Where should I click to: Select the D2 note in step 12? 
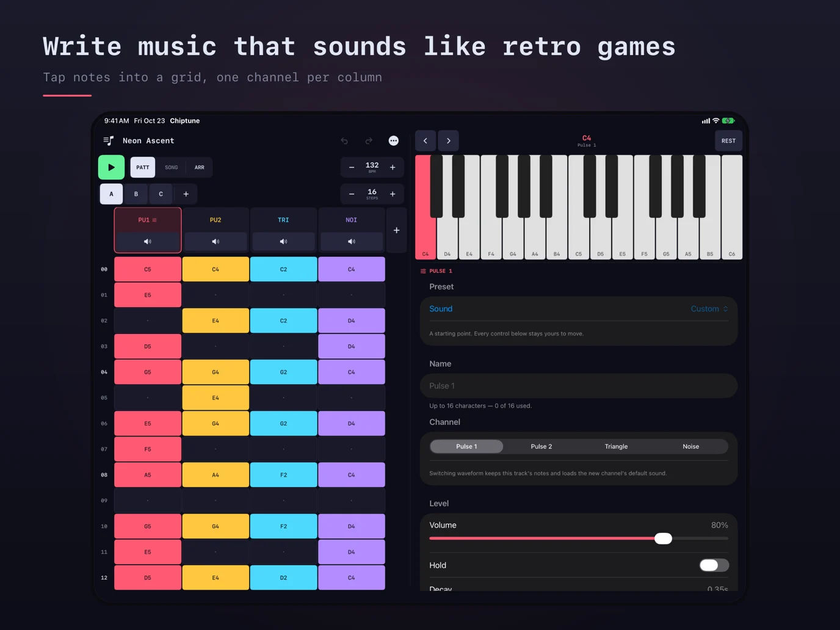(283, 577)
